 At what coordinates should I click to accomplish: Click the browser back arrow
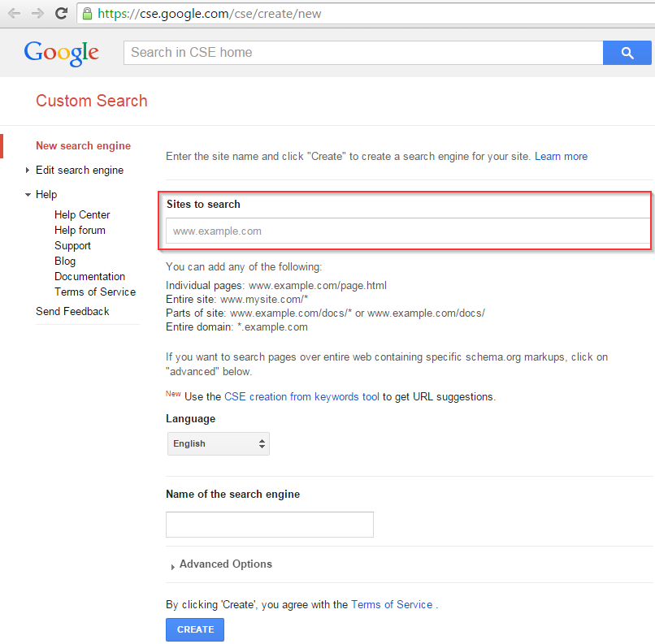tap(14, 14)
